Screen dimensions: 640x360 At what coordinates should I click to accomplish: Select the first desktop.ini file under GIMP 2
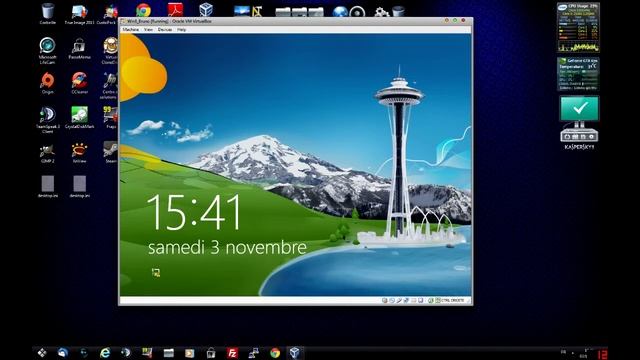pyautogui.click(x=48, y=187)
